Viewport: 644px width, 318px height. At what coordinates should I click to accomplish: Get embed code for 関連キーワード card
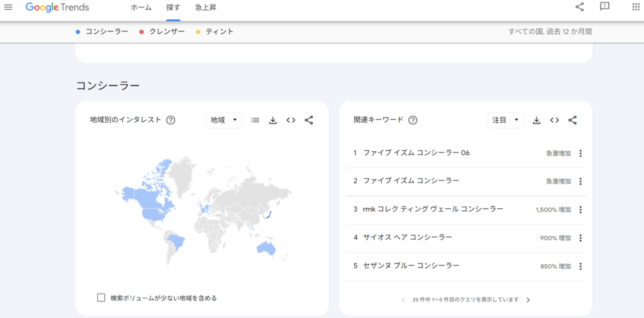(555, 120)
